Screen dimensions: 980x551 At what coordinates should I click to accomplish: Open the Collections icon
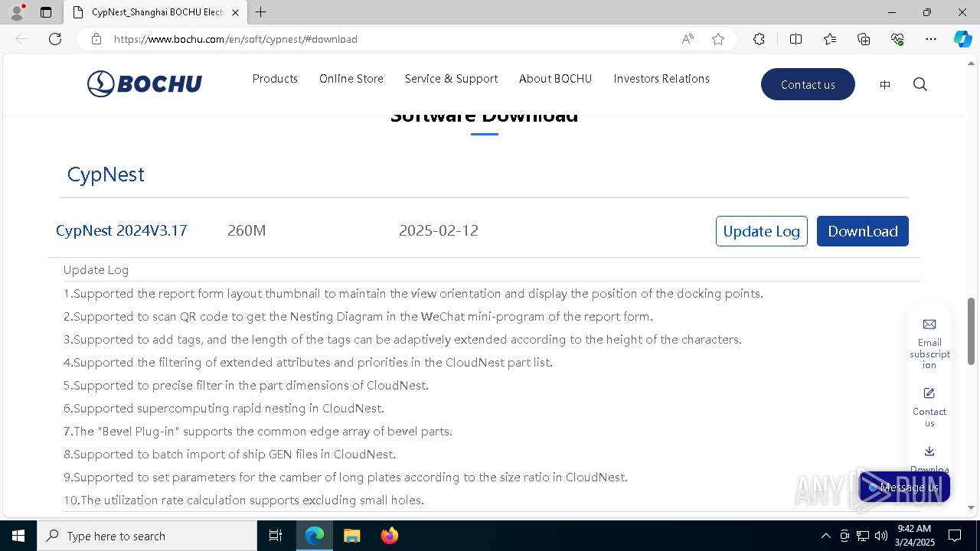864,39
